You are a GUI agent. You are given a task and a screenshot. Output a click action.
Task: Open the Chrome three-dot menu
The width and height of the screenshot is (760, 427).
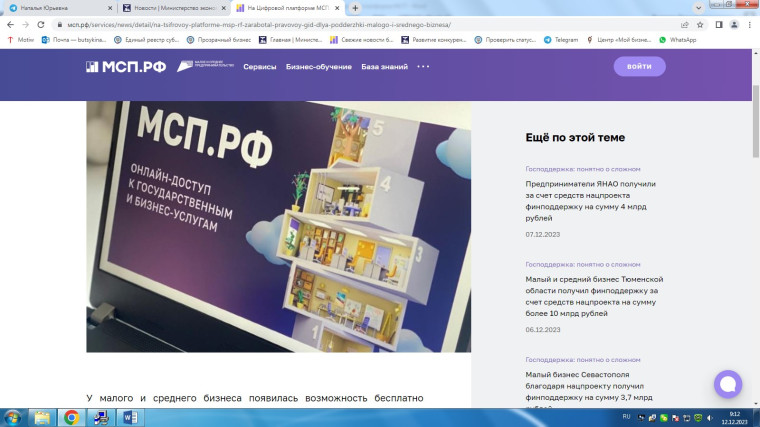749,25
